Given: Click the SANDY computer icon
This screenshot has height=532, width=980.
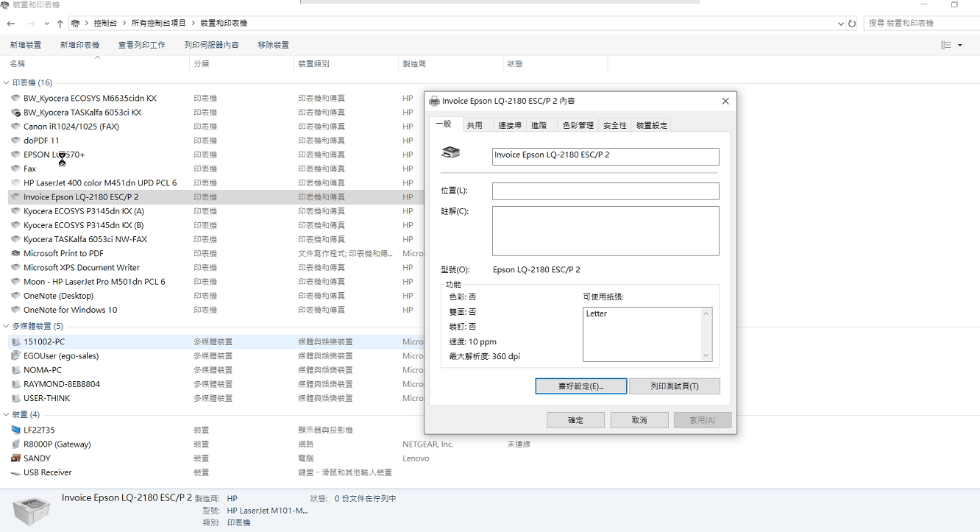Looking at the screenshot, I should click(16, 458).
